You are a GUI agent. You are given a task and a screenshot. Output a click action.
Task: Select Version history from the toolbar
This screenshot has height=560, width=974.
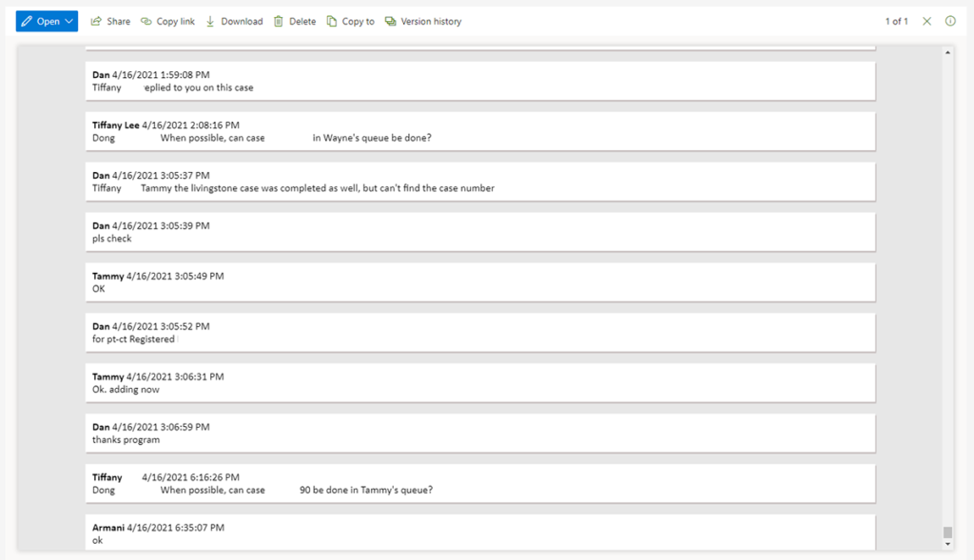(430, 21)
